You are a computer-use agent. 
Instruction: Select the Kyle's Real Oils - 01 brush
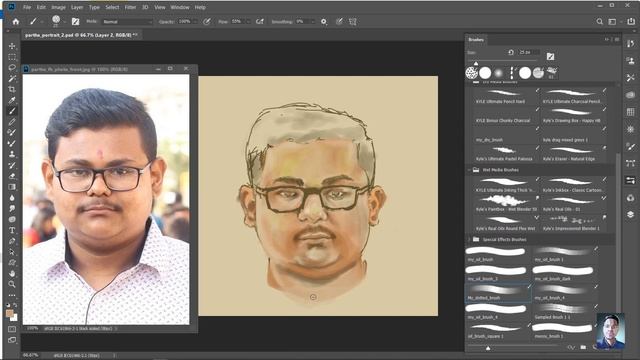coord(573,204)
